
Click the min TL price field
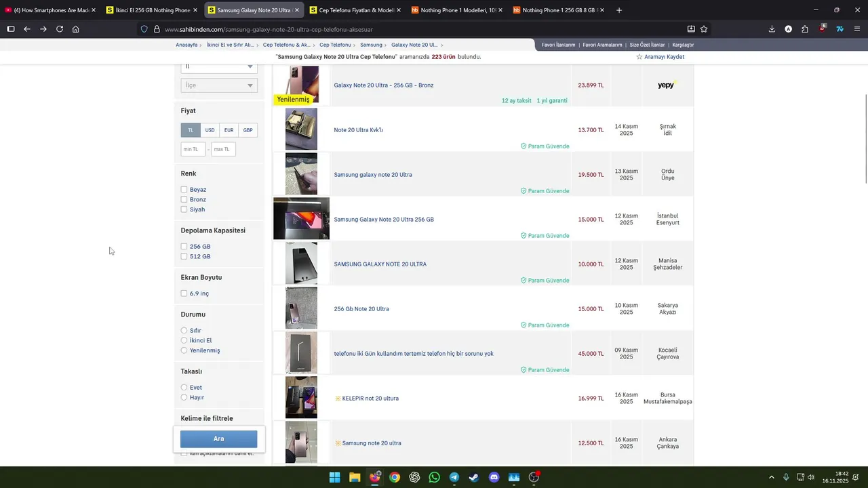[x=193, y=149]
